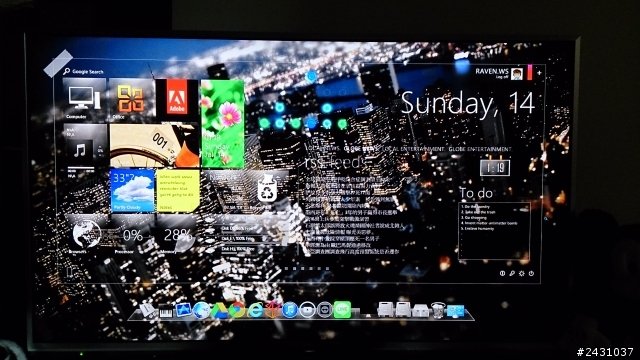This screenshot has height=360, width=640.
Task: Open the flower calendar tile showing Sunday
Action: tap(222, 123)
